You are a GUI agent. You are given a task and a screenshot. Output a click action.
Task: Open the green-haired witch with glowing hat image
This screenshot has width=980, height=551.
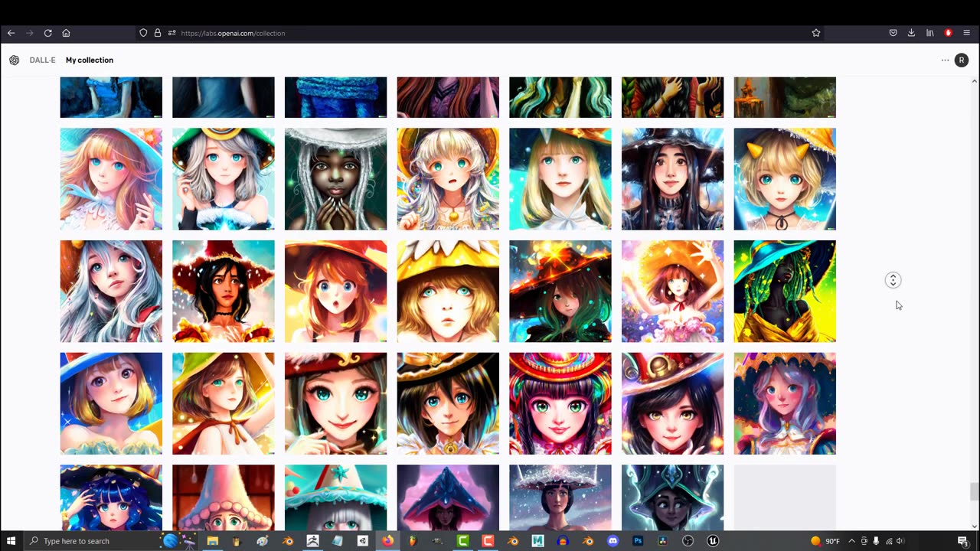coord(560,292)
